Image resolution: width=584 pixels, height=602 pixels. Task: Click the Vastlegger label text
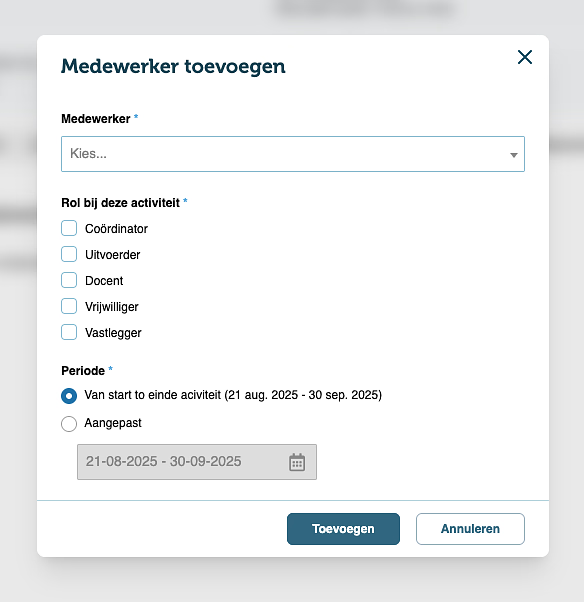(113, 333)
